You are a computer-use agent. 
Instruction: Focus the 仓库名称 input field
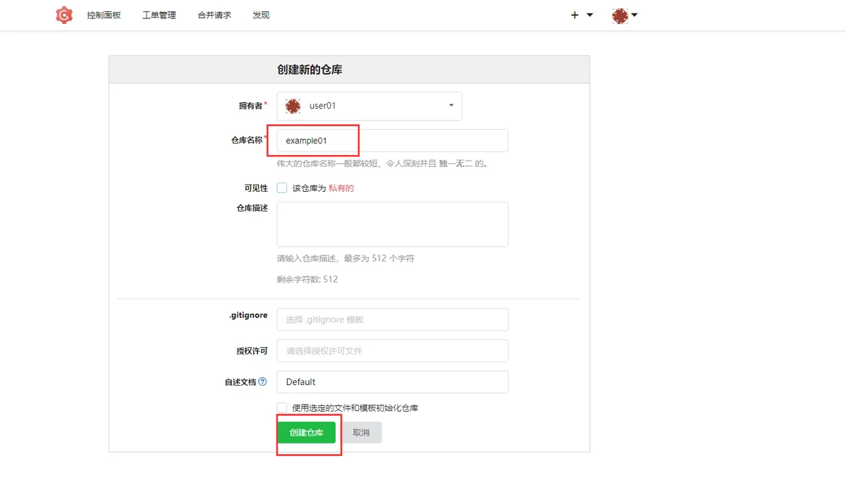coord(393,140)
